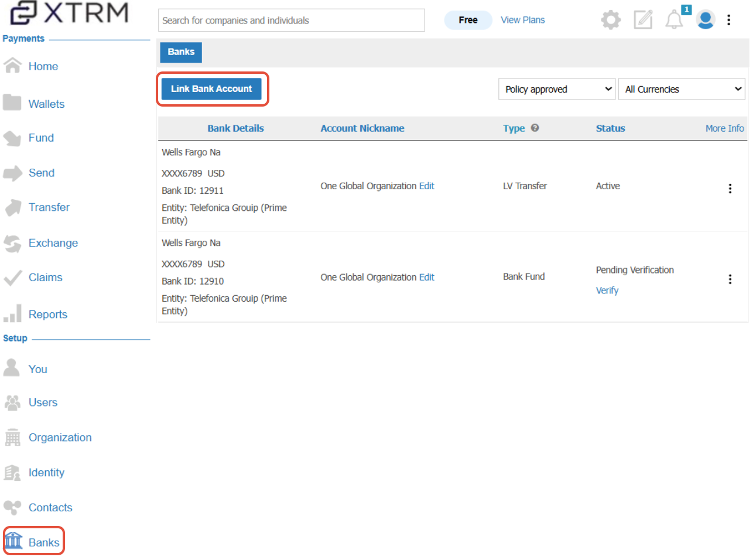Open the Fund menu item
The image size is (756, 557).
tap(41, 138)
